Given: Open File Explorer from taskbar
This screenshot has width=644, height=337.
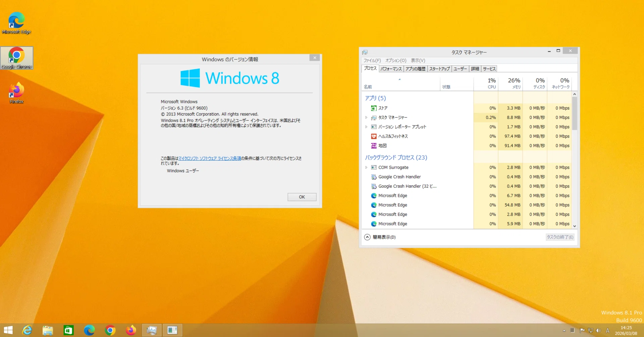Looking at the screenshot, I should (x=48, y=330).
